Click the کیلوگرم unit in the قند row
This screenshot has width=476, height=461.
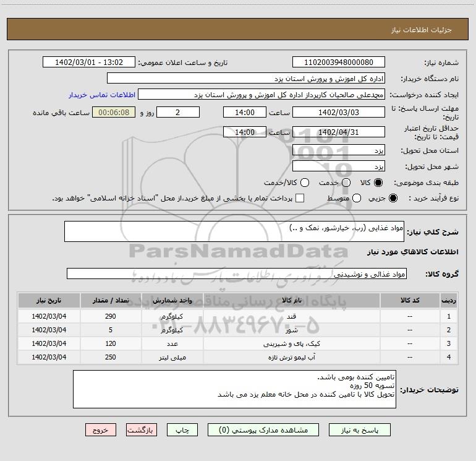click(172, 316)
